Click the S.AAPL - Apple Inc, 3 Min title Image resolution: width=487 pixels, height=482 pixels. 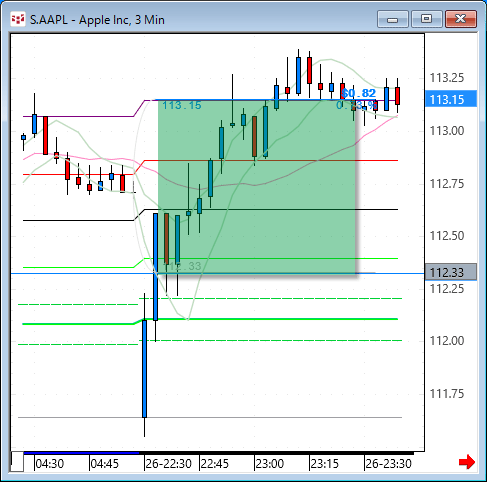coord(97,20)
